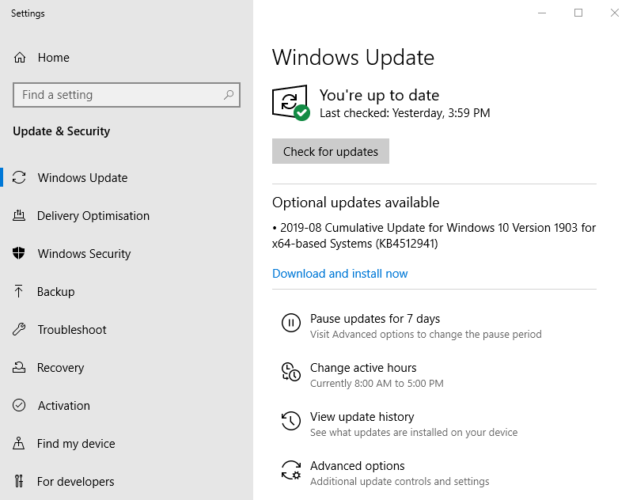This screenshot has width=633, height=500.
Task: Navigate to Recovery settings
Action: click(x=61, y=367)
